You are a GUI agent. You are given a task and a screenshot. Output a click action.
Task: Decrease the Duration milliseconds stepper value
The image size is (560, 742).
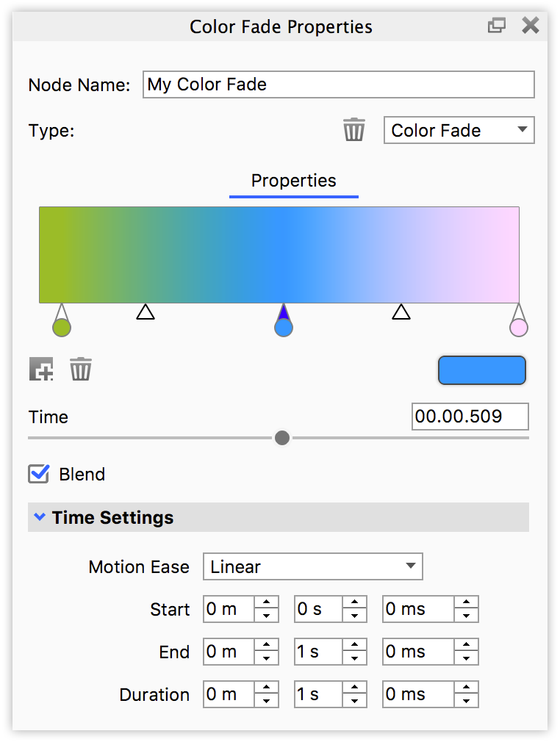tap(466, 701)
